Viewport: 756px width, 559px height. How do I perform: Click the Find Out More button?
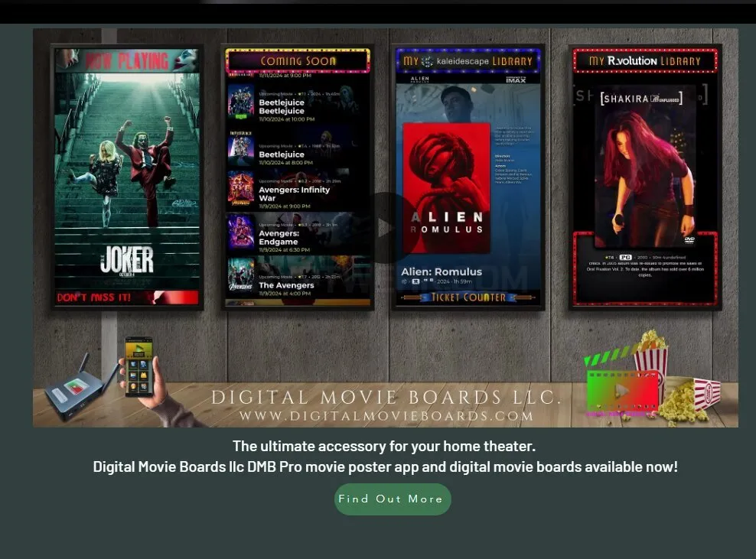393,499
